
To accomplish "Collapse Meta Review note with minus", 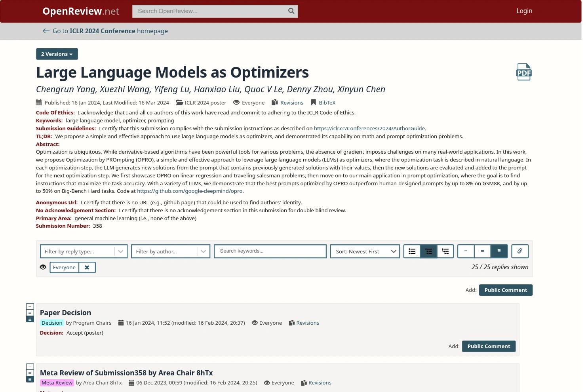I will (30, 367).
